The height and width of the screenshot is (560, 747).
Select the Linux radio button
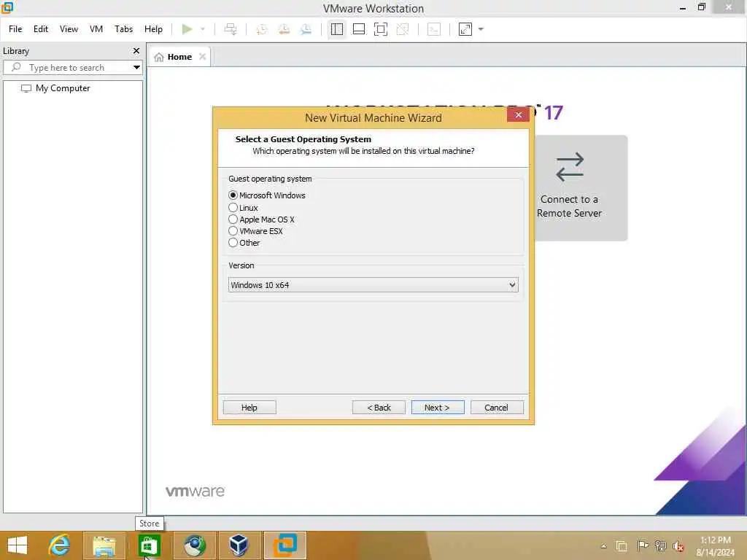[x=233, y=208]
